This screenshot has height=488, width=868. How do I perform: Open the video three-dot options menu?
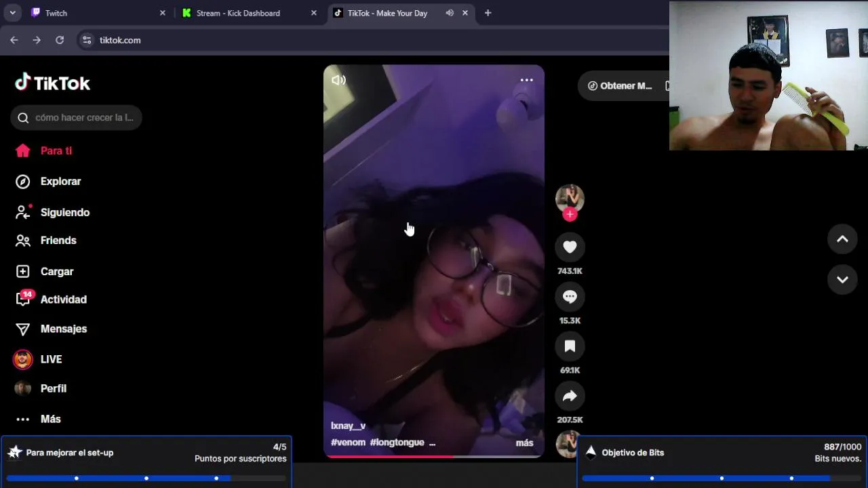526,80
